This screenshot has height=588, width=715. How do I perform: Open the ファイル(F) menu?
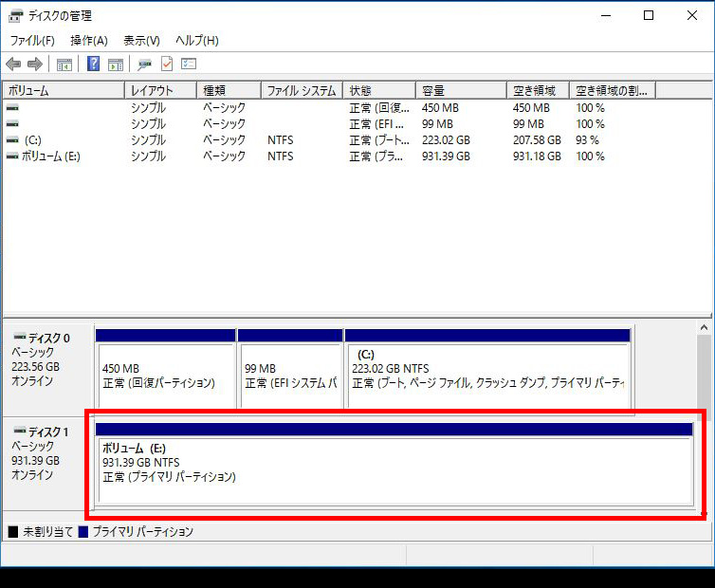click(32, 41)
